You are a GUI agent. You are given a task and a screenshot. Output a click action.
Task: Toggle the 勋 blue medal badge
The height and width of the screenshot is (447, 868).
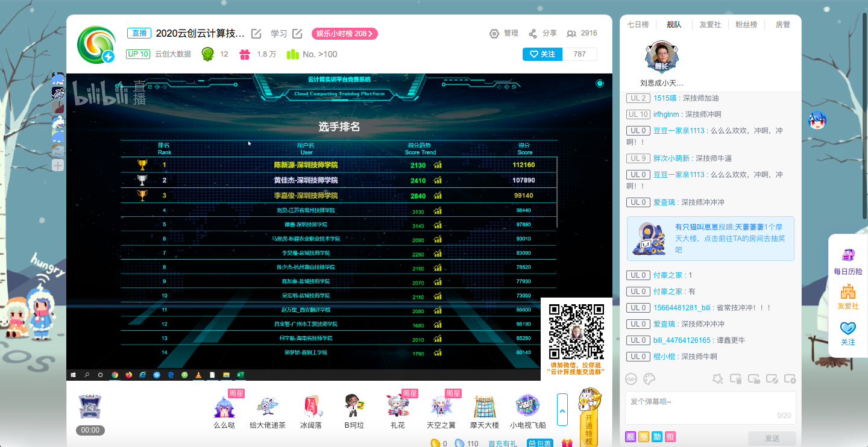(x=657, y=437)
